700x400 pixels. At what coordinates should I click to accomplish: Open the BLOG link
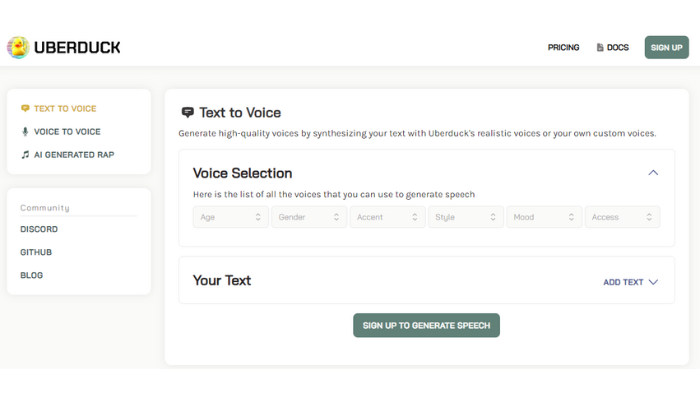(32, 275)
